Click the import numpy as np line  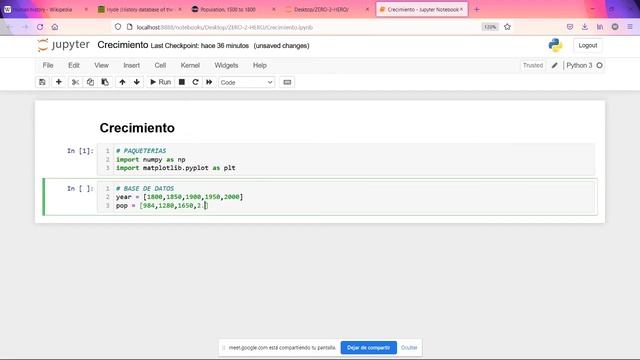click(151, 160)
